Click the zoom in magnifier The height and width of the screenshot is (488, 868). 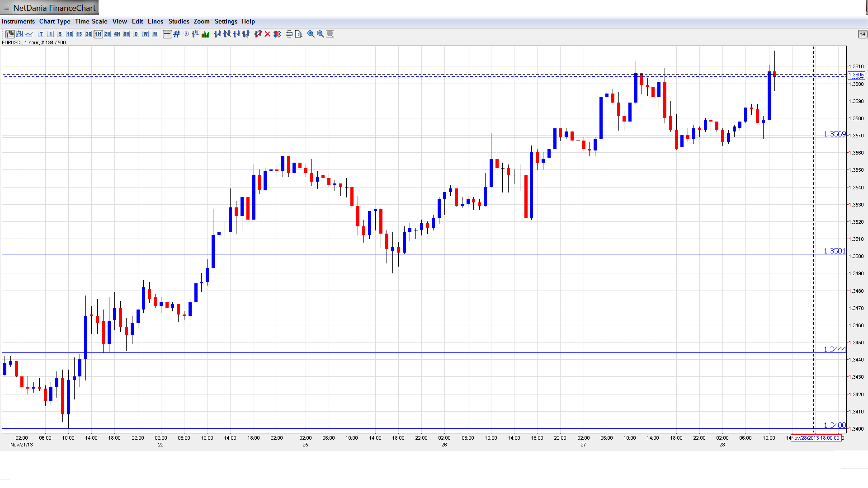coord(311,34)
